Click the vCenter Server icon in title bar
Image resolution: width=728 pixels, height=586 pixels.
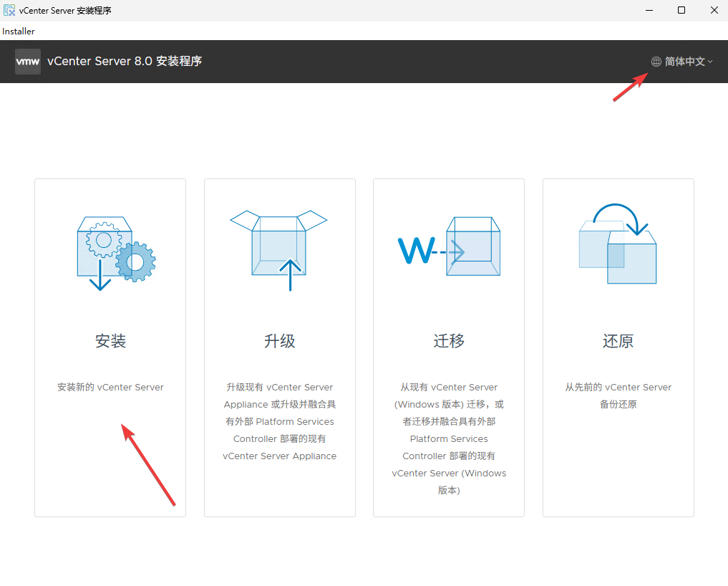(9, 10)
